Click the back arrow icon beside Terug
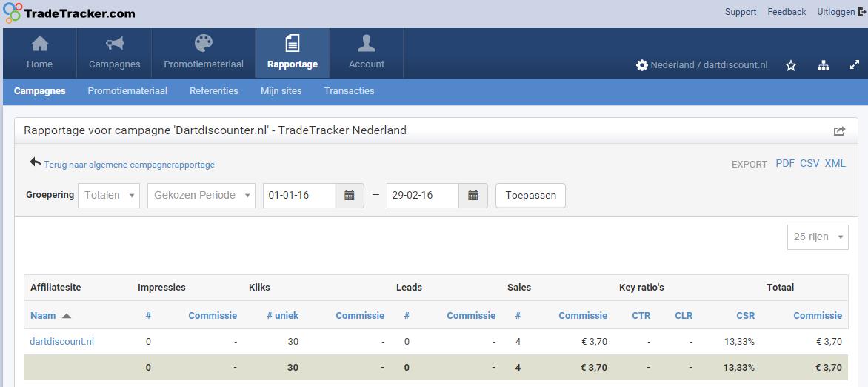The width and height of the screenshot is (868, 387). [x=36, y=162]
